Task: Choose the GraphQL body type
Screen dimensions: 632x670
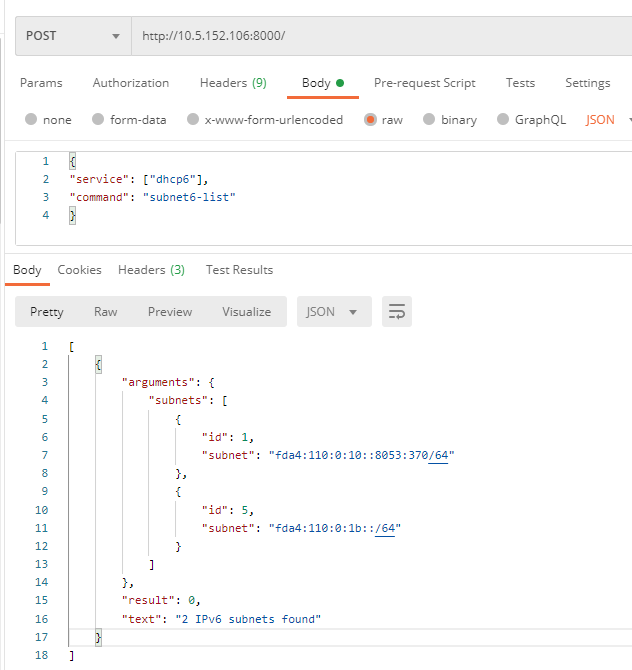Action: (x=503, y=119)
